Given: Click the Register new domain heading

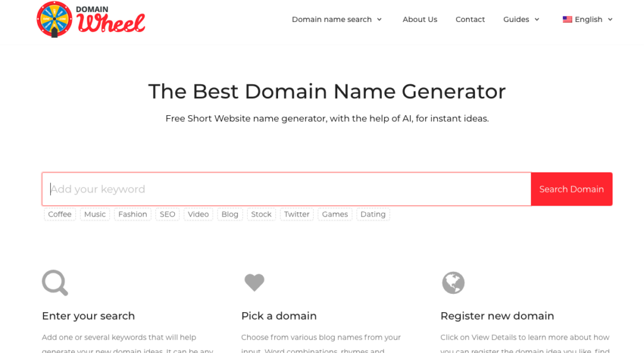Looking at the screenshot, I should (497, 316).
